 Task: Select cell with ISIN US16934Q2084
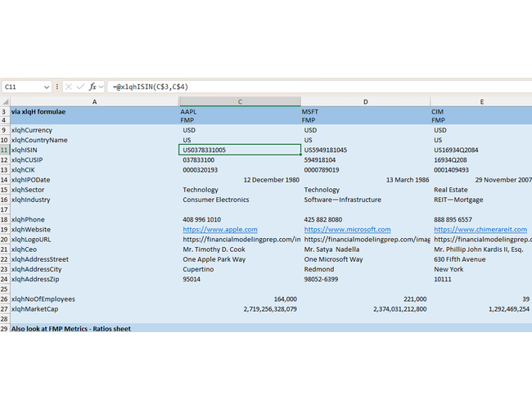(x=481, y=150)
